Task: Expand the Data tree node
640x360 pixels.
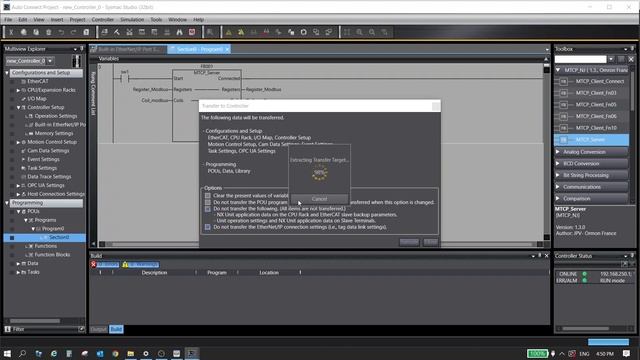Action: [x=18, y=264]
